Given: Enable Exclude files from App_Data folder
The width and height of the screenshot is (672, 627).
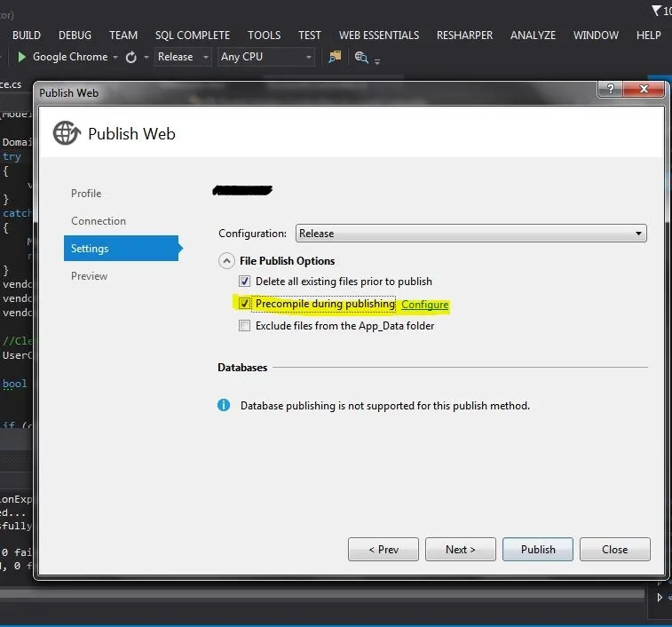Looking at the screenshot, I should click(x=244, y=326).
